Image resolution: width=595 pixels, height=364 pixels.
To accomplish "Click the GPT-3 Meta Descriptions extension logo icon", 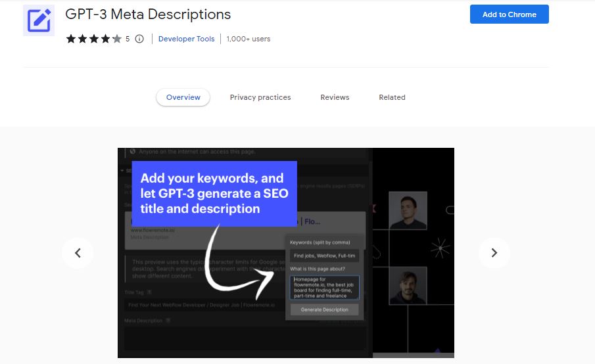I will [x=39, y=20].
